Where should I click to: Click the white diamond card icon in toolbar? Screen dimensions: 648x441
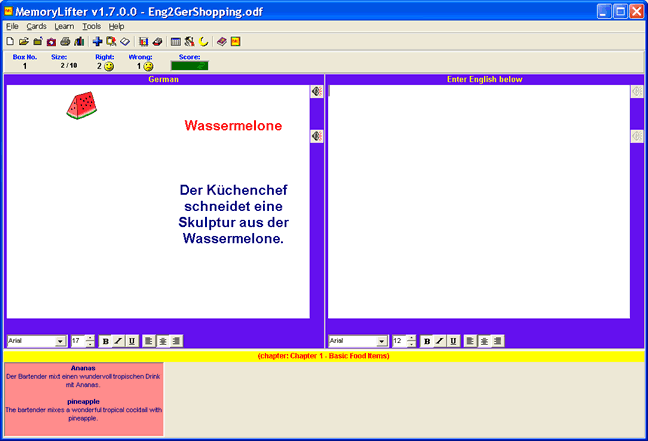point(125,41)
